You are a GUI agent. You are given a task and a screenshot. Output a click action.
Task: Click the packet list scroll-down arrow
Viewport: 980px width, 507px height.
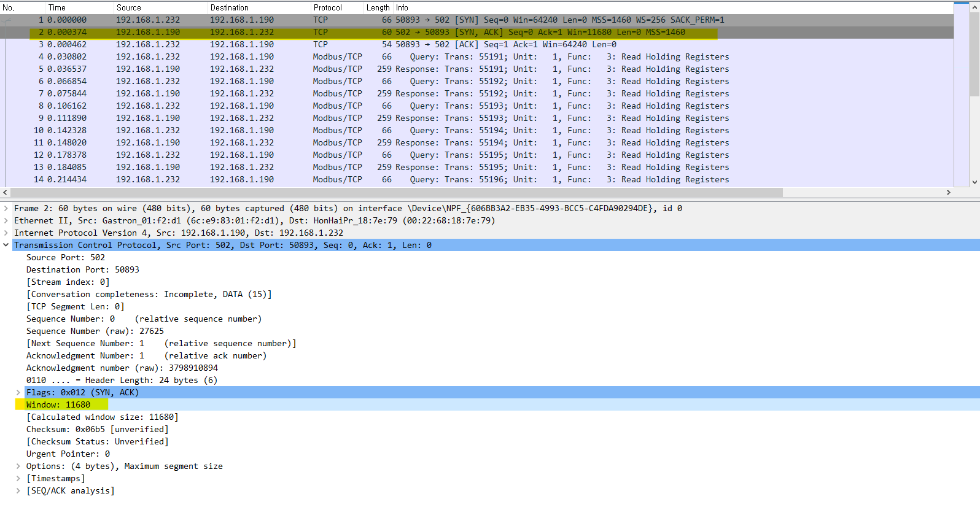[974, 182]
